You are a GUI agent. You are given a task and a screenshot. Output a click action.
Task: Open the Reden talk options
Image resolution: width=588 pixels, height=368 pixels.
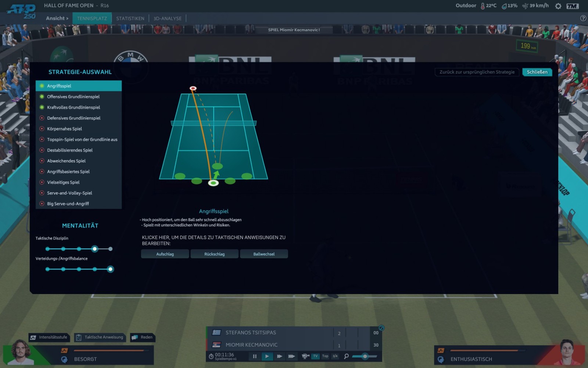[x=143, y=337]
